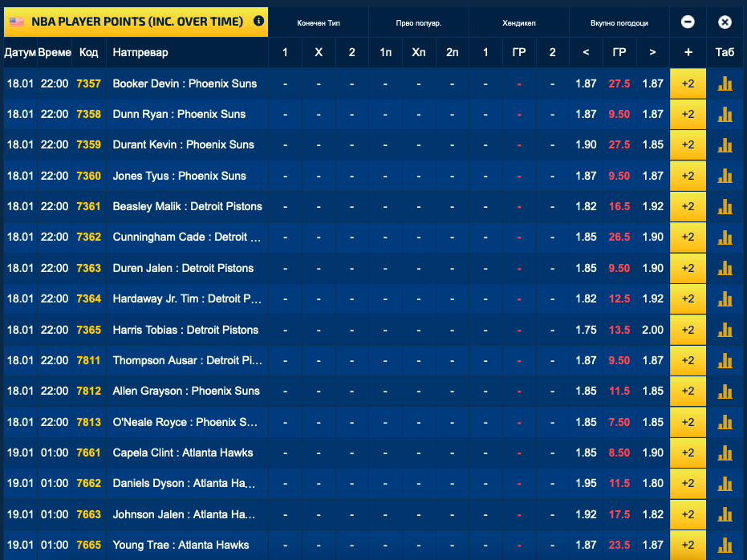Expand +2 more bets for Duren Jalen
Image resolution: width=747 pixels, height=560 pixels.
click(x=688, y=268)
